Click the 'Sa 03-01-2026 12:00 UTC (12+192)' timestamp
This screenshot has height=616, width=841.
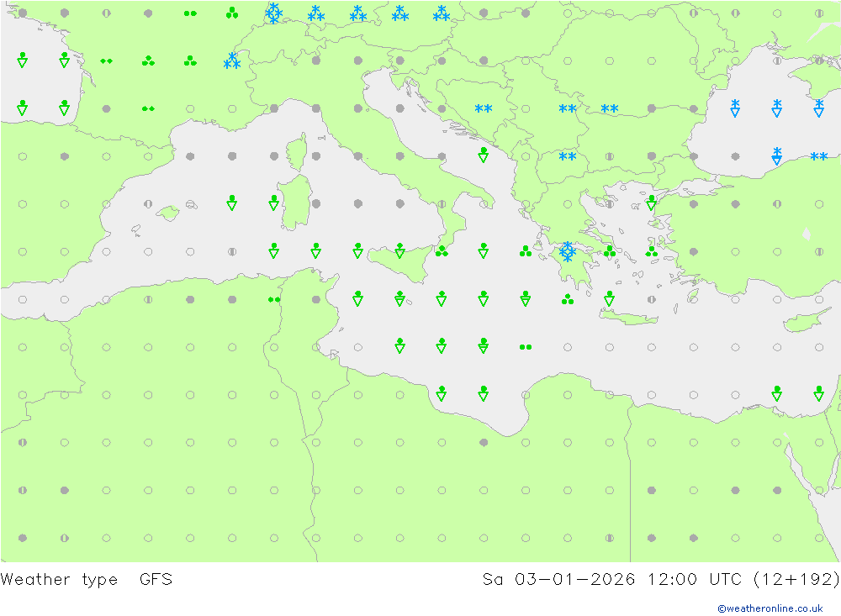tap(661, 579)
